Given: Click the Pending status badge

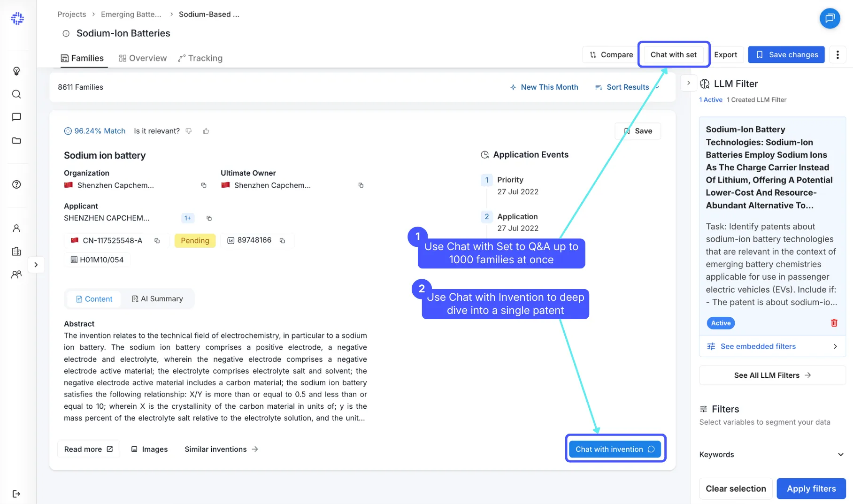Looking at the screenshot, I should click(x=195, y=241).
